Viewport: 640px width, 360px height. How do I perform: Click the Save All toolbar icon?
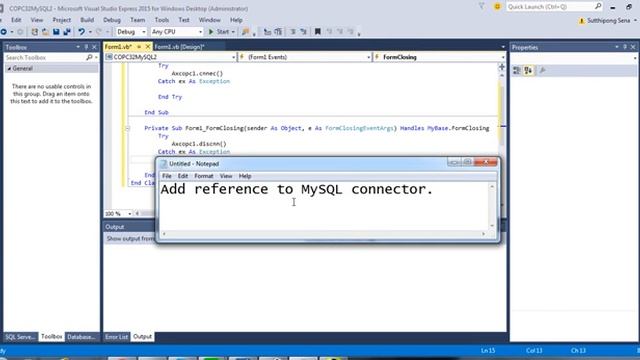[x=67, y=31]
